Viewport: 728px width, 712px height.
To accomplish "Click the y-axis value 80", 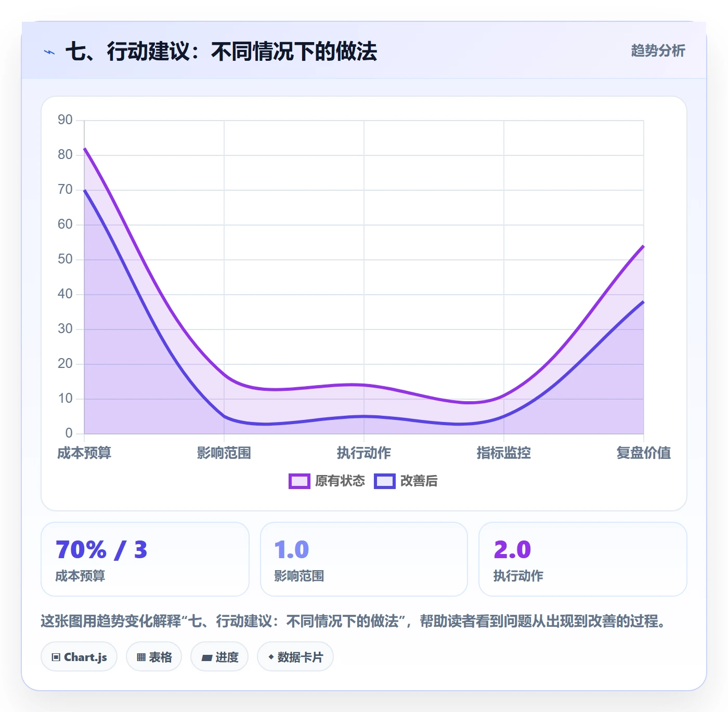I will pos(66,155).
